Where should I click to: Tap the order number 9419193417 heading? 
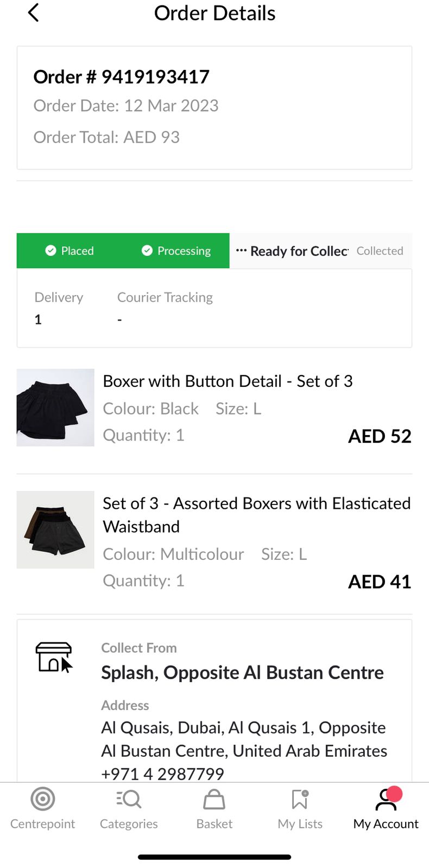122,77
